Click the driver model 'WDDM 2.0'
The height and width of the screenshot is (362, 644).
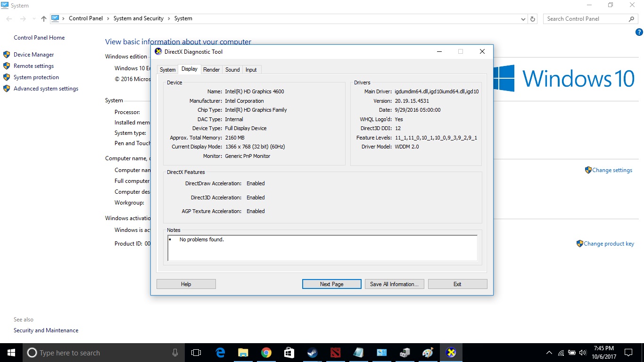[x=407, y=147]
